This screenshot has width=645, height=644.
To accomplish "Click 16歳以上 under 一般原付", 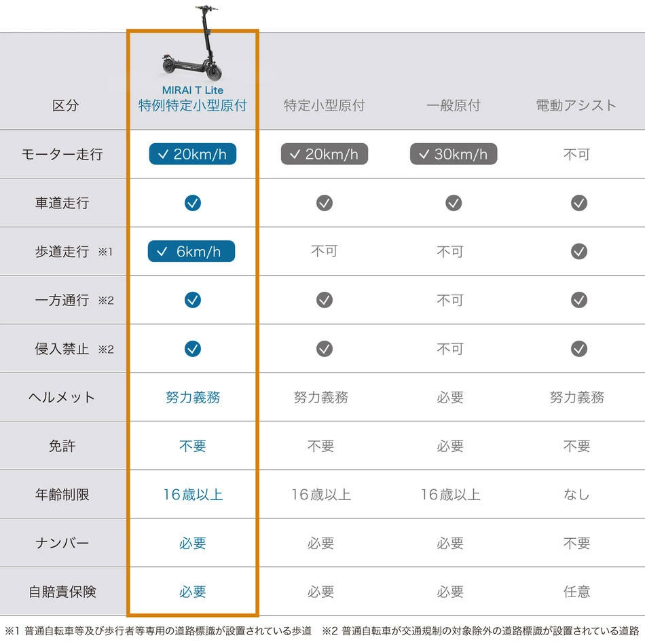I will (450, 495).
